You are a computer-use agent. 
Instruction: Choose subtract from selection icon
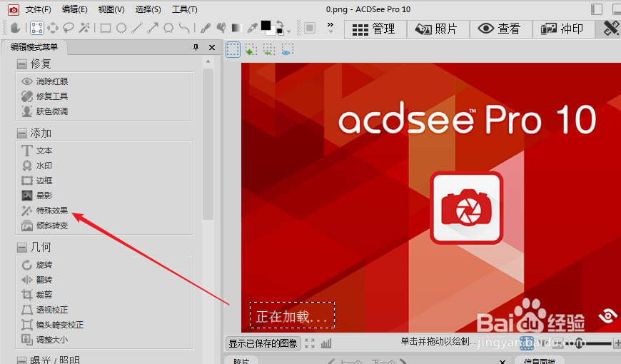269,50
